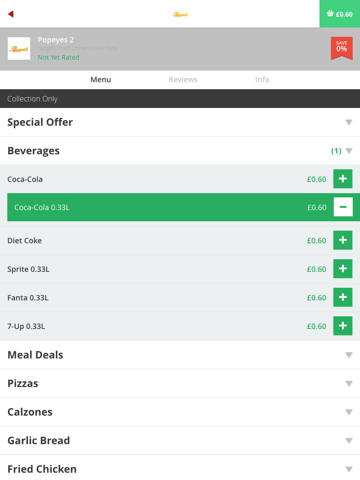Select the 7-Up 0.33L item name

[26, 326]
